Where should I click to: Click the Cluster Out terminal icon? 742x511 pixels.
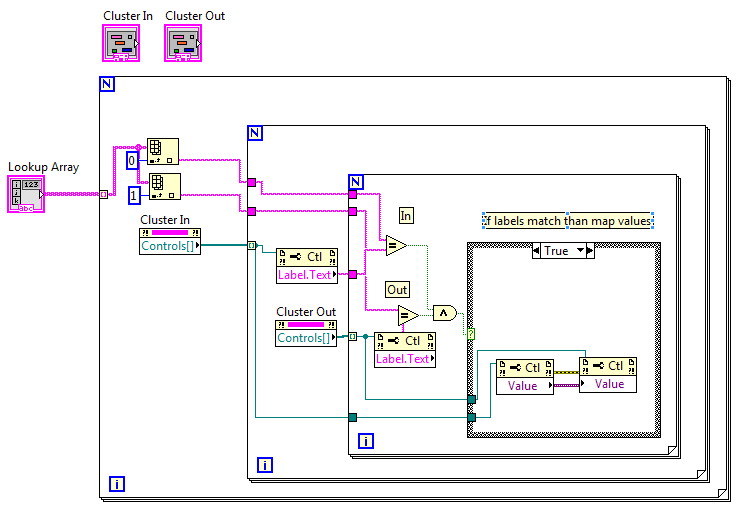tap(183, 43)
